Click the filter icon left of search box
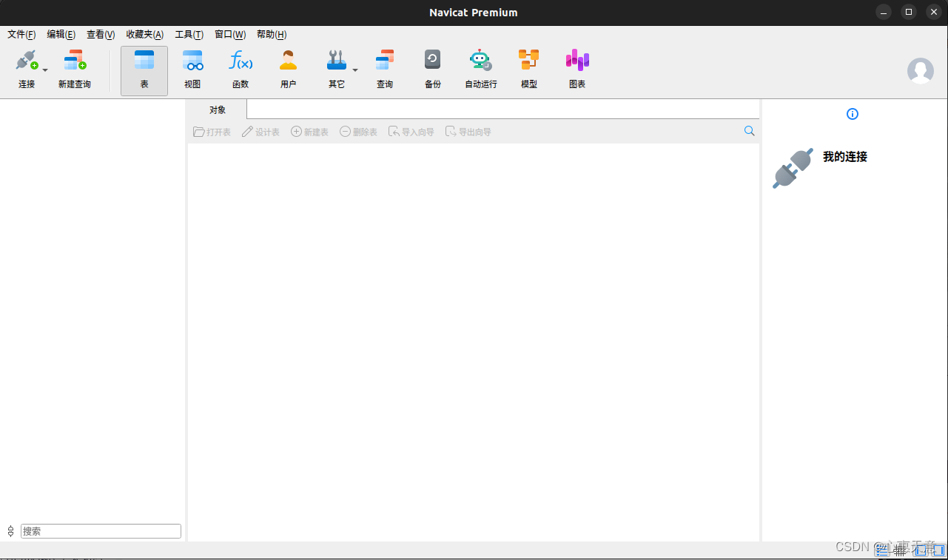Screen dimensions: 948x560 click(10, 531)
